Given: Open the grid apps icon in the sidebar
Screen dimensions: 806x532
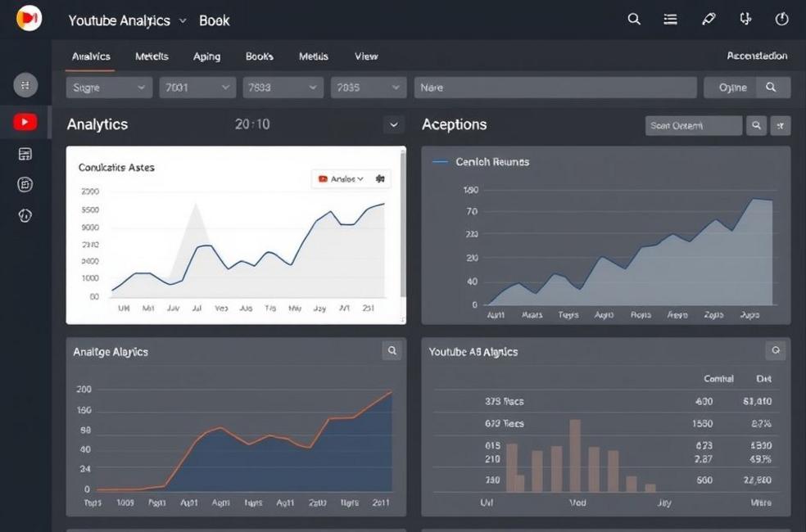Looking at the screenshot, I should (25, 84).
